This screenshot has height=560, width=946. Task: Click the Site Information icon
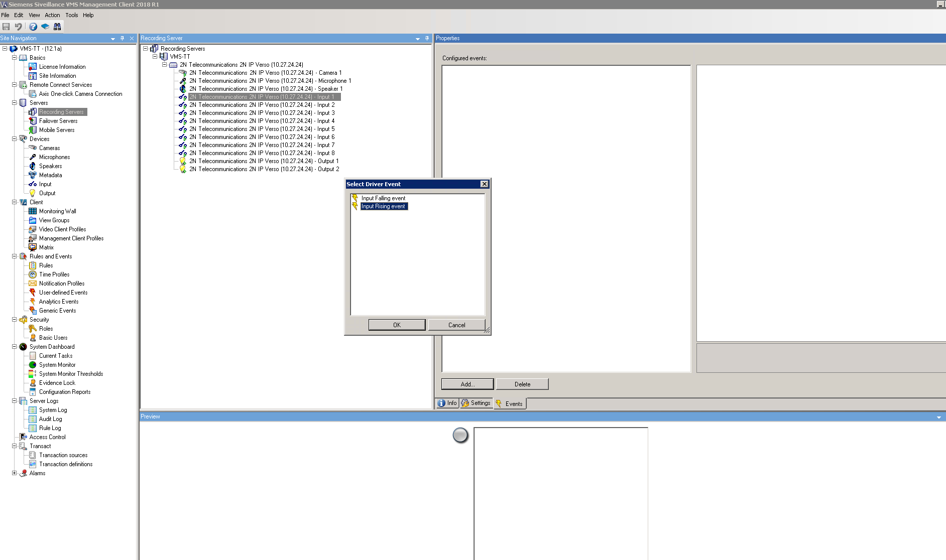click(33, 76)
